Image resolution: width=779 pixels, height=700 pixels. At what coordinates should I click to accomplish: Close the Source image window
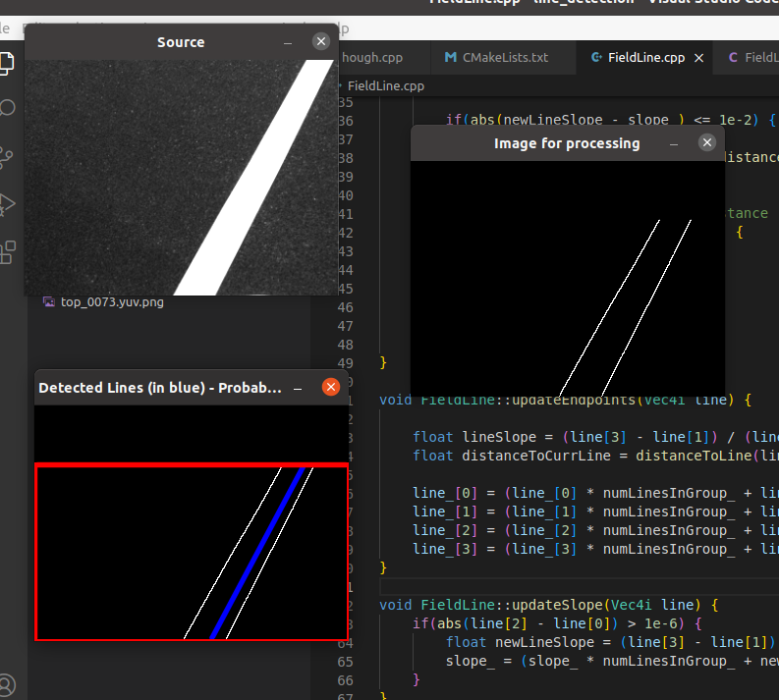tap(321, 41)
